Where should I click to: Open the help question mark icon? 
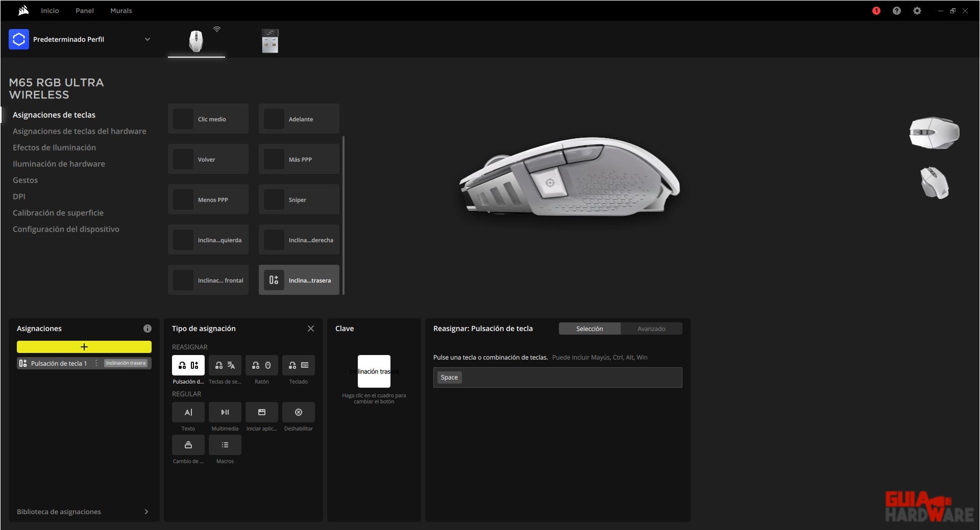coord(897,11)
